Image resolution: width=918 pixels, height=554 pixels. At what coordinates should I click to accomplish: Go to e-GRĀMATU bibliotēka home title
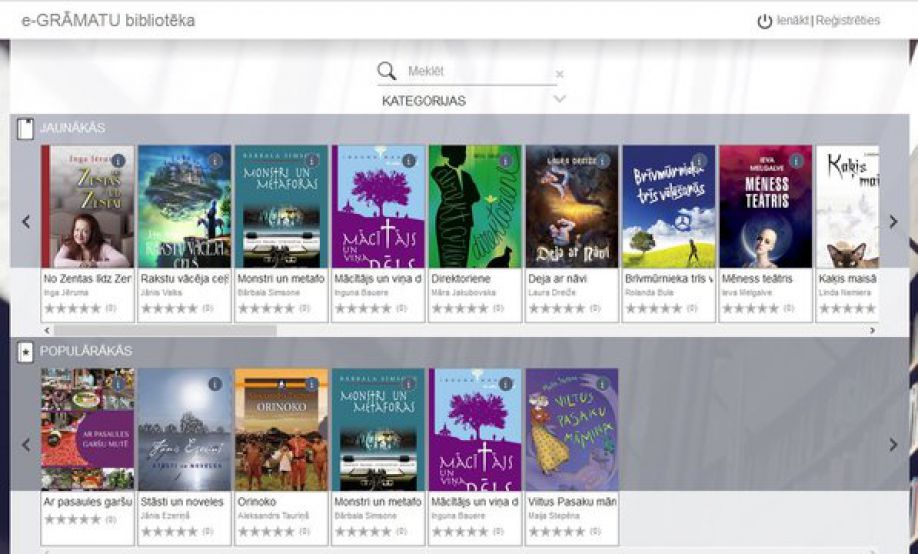coord(108,20)
